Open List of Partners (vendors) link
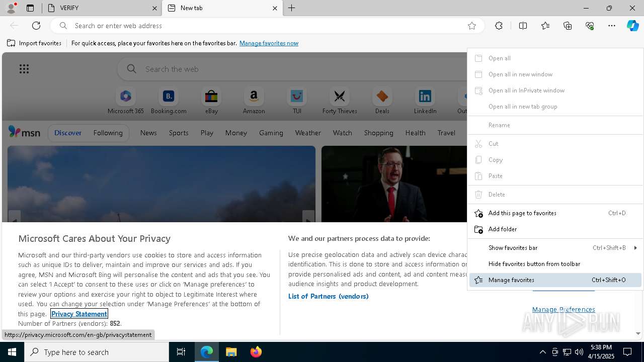Viewport: 644px width, 362px height. (328, 296)
